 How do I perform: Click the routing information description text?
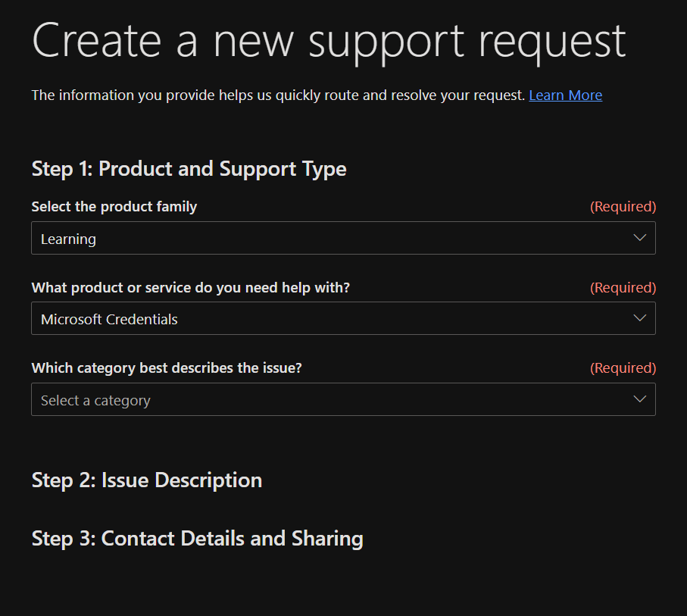(x=278, y=95)
